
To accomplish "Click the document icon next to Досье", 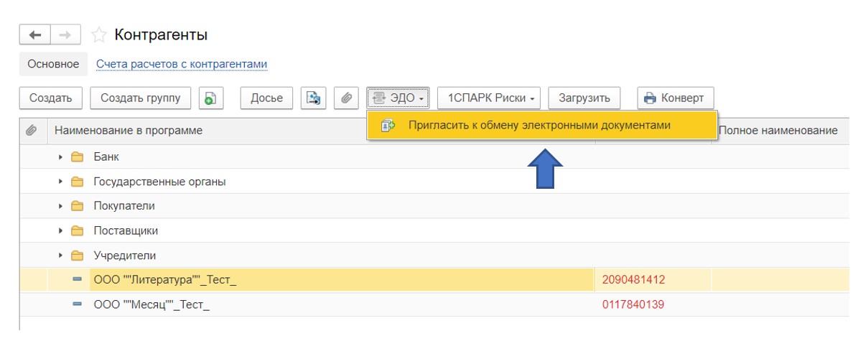I will 314,98.
